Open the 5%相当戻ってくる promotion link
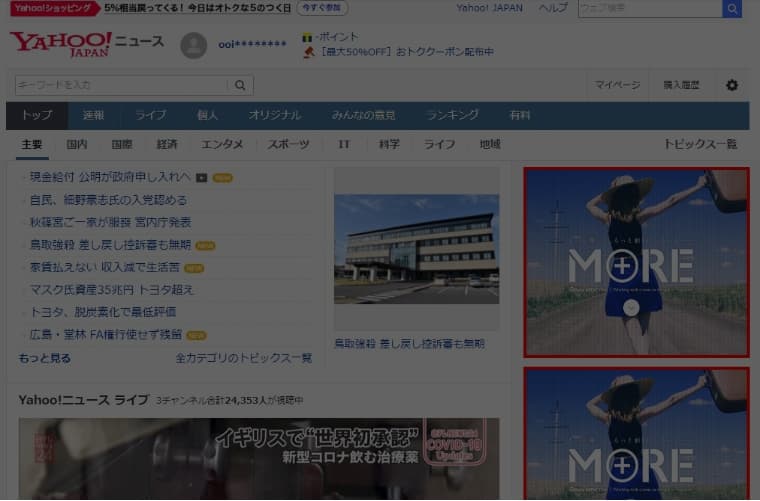 coord(197,8)
